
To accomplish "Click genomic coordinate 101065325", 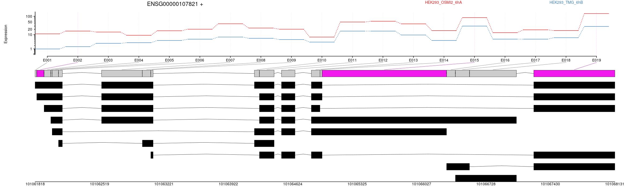I will 357,184.
